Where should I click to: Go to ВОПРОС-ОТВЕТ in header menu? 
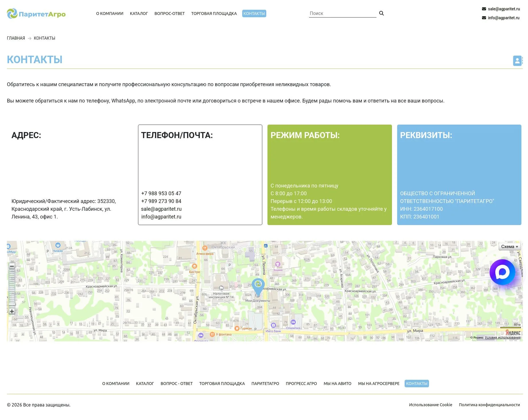(170, 13)
